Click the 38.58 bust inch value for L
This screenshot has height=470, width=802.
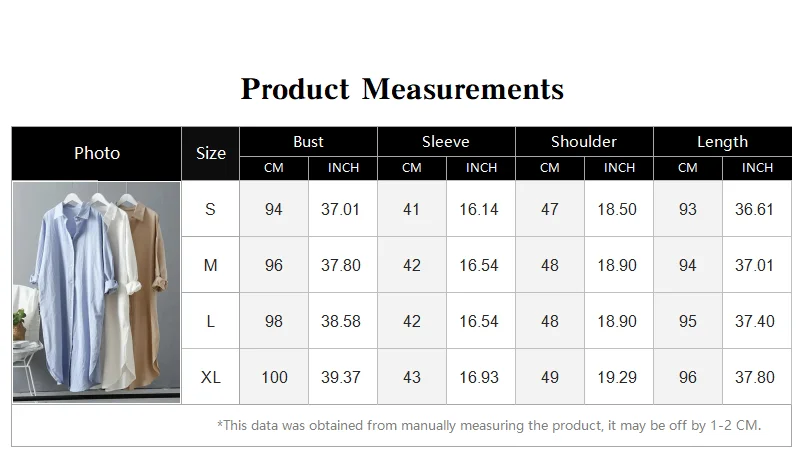click(x=343, y=321)
